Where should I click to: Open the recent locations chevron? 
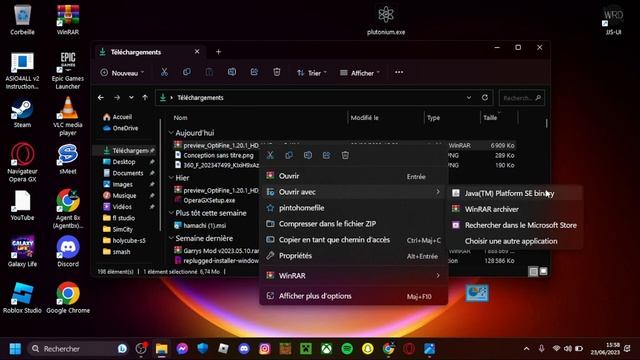tap(131, 98)
